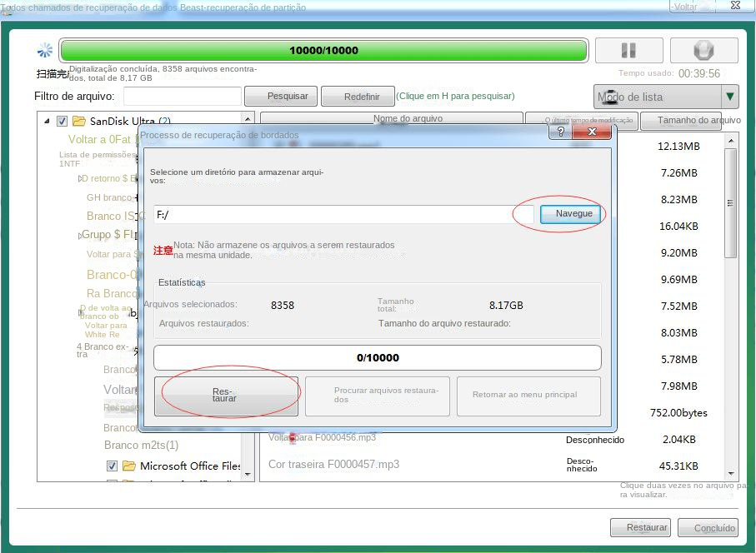This screenshot has width=756, height=553.
Task: Click the Restaurar button inside the dialog
Action: click(224, 395)
